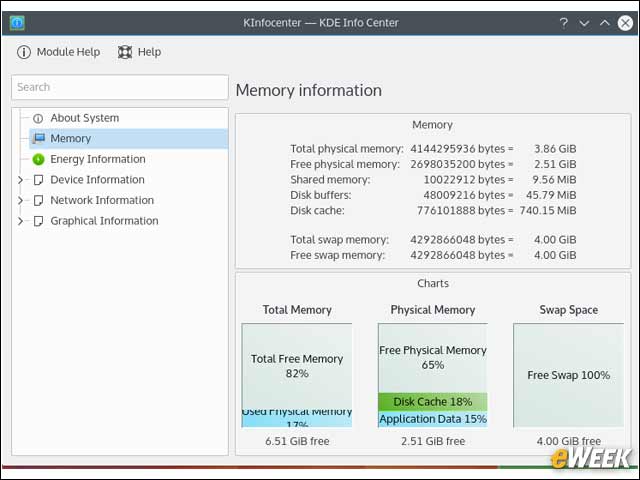Expand the Network Information branch
This screenshot has height=480, width=640.
pyautogui.click(x=20, y=200)
